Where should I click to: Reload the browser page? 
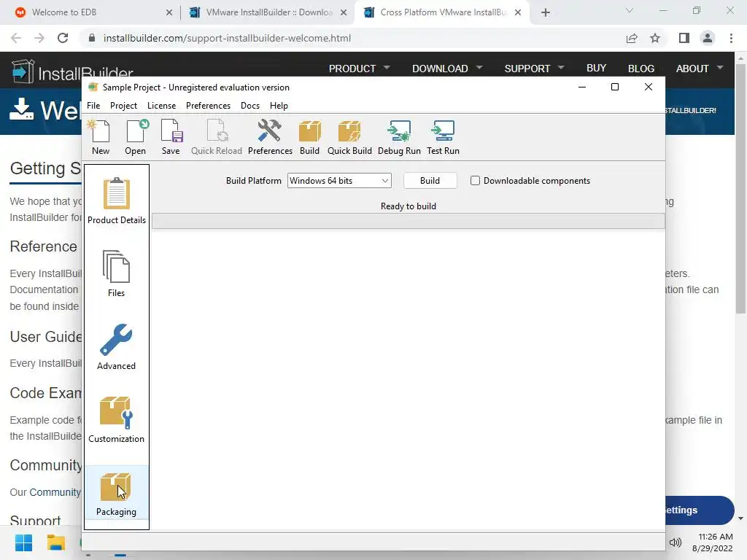[x=63, y=38]
